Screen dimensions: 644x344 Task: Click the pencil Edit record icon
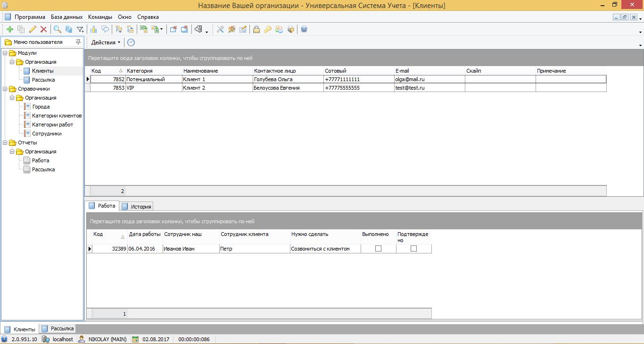33,29
